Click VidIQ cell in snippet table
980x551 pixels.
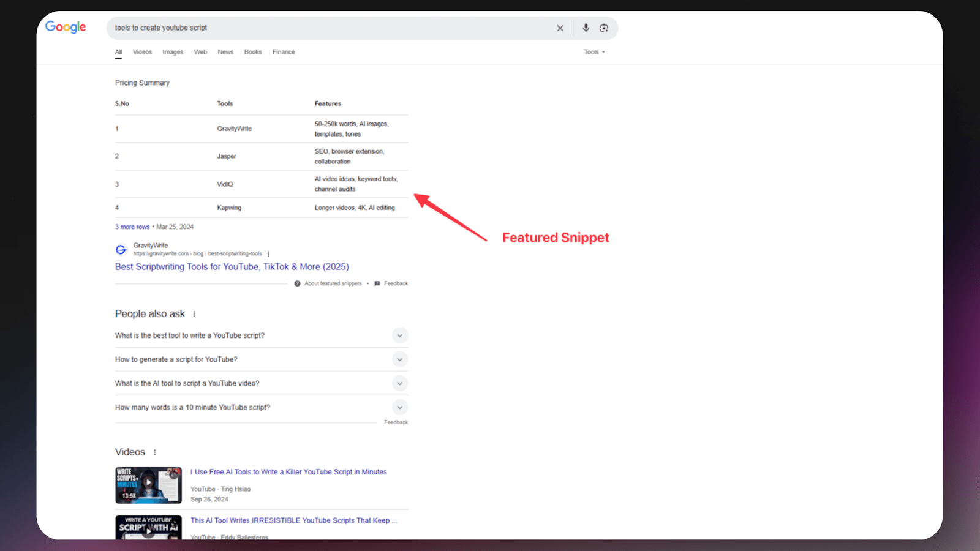tap(225, 184)
